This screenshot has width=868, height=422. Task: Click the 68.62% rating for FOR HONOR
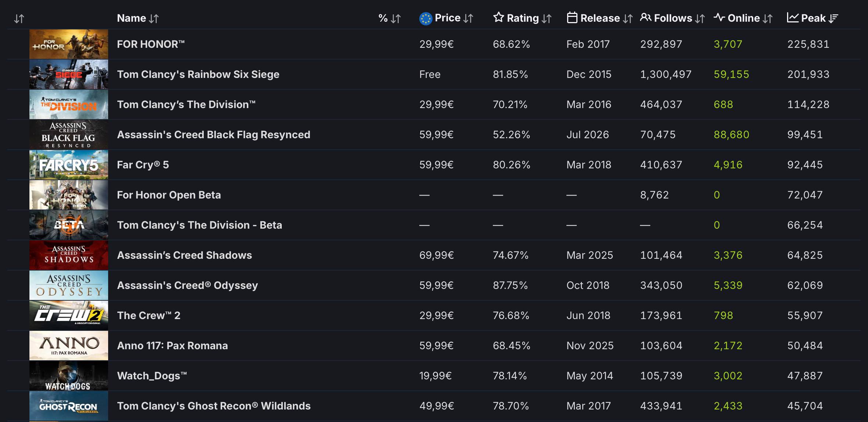pyautogui.click(x=512, y=44)
